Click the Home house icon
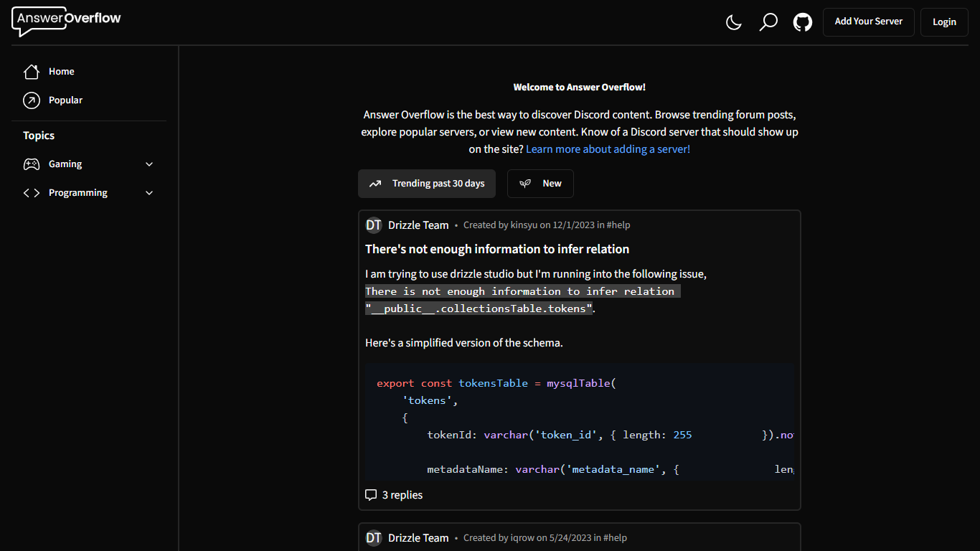 32,72
